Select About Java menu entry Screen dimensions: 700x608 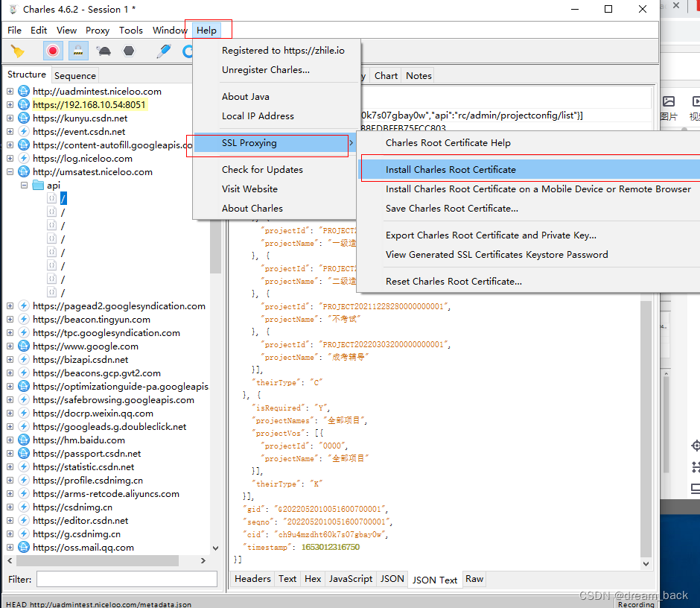(x=246, y=97)
